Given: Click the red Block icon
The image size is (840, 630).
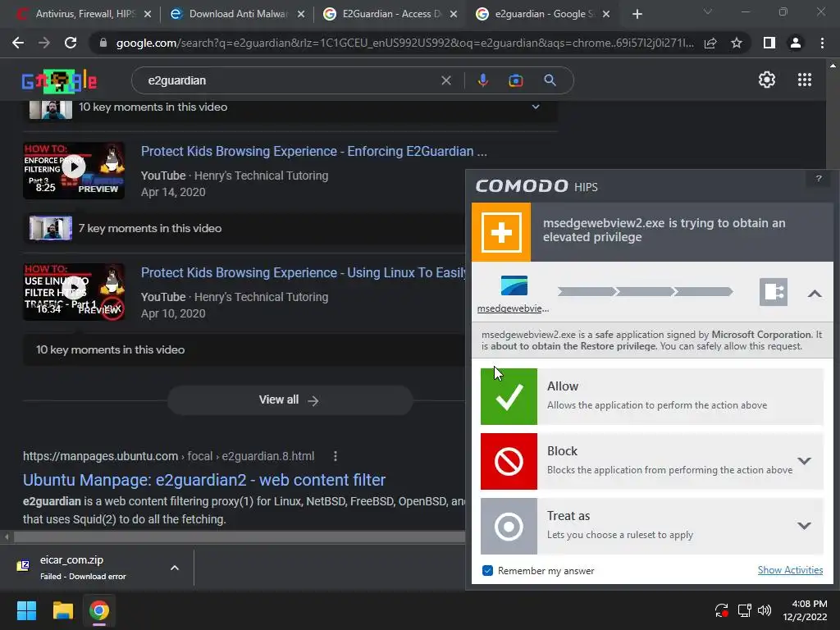Looking at the screenshot, I should [509, 461].
